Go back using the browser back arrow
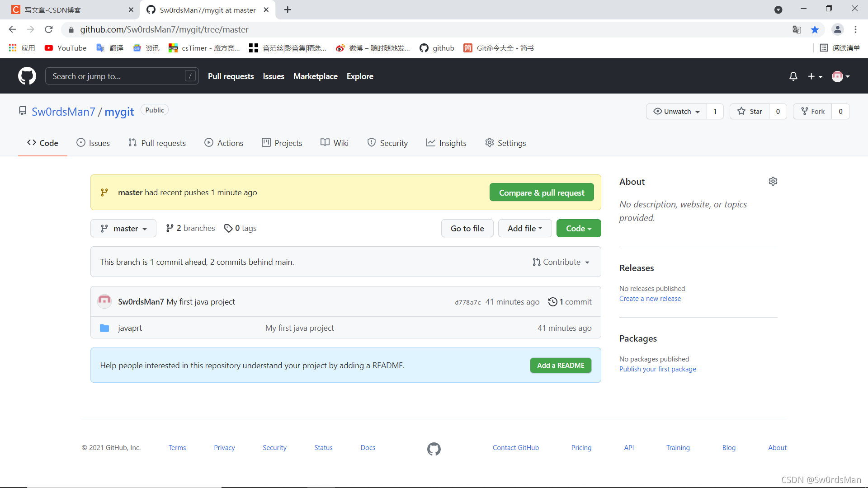Screen dimensions: 868x488 12,29
